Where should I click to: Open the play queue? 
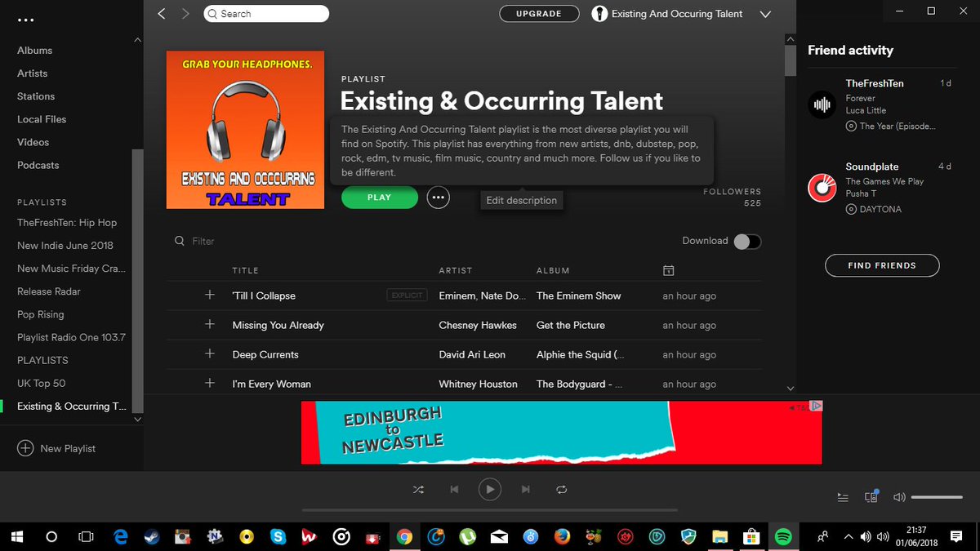click(x=843, y=497)
